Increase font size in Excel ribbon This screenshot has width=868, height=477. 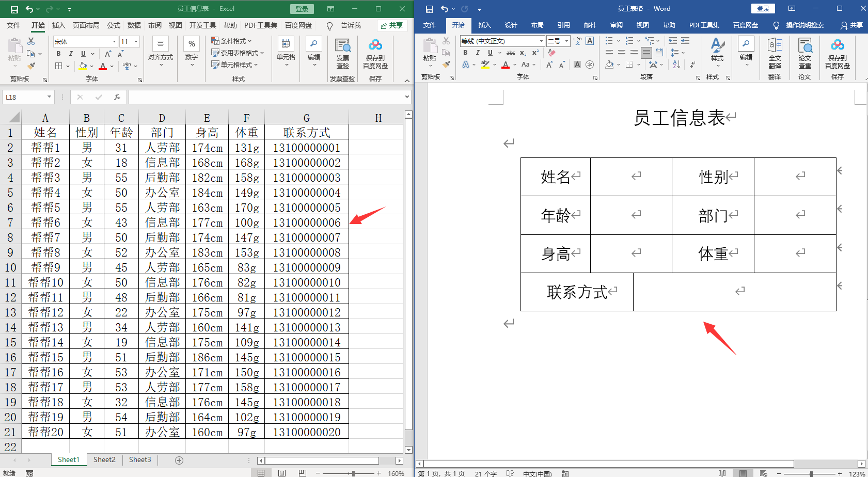(108, 54)
